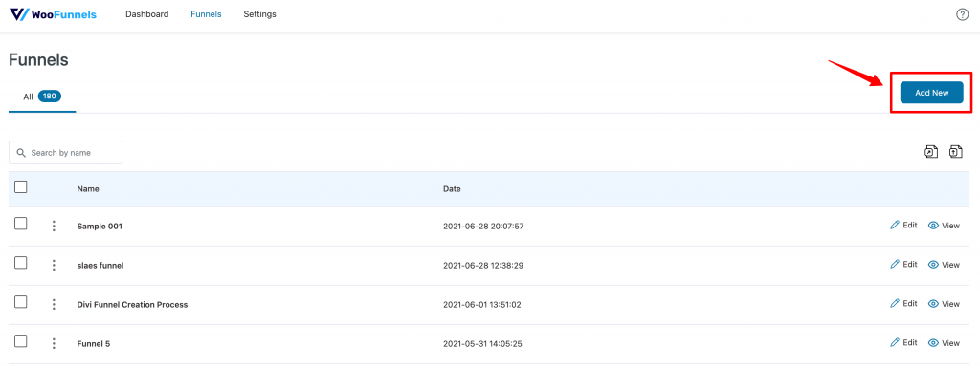
Task: Check the Sample 001 row checkbox
Action: click(x=21, y=224)
